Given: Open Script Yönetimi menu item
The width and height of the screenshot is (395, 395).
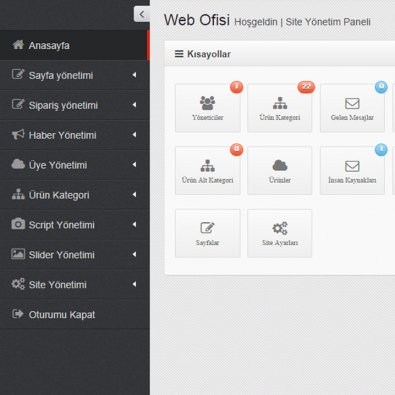Looking at the screenshot, I should (75, 225).
